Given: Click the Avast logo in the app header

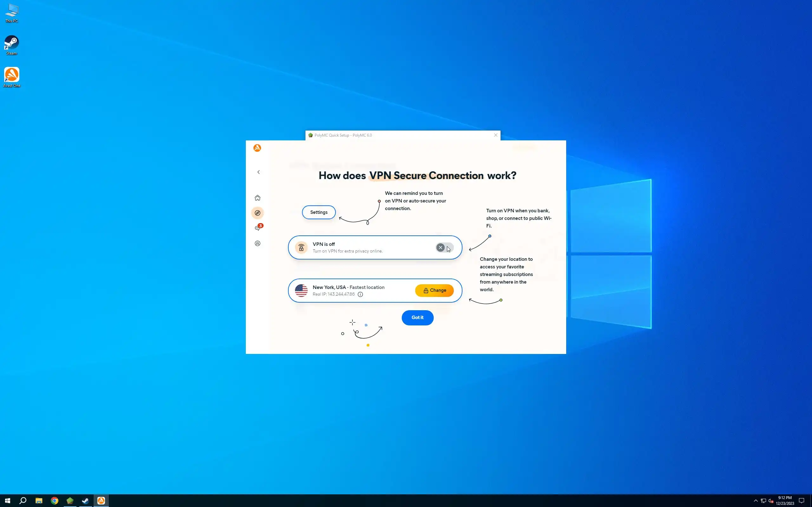Looking at the screenshot, I should tap(257, 148).
